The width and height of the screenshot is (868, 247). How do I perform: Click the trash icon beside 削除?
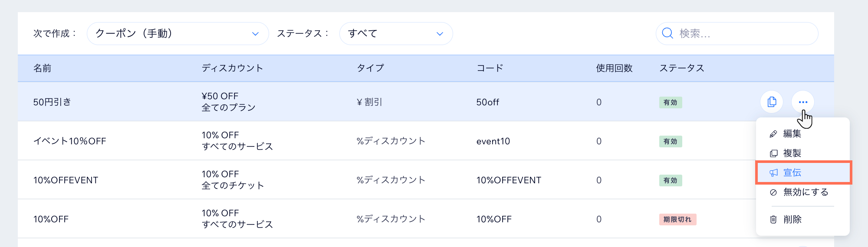tap(773, 220)
